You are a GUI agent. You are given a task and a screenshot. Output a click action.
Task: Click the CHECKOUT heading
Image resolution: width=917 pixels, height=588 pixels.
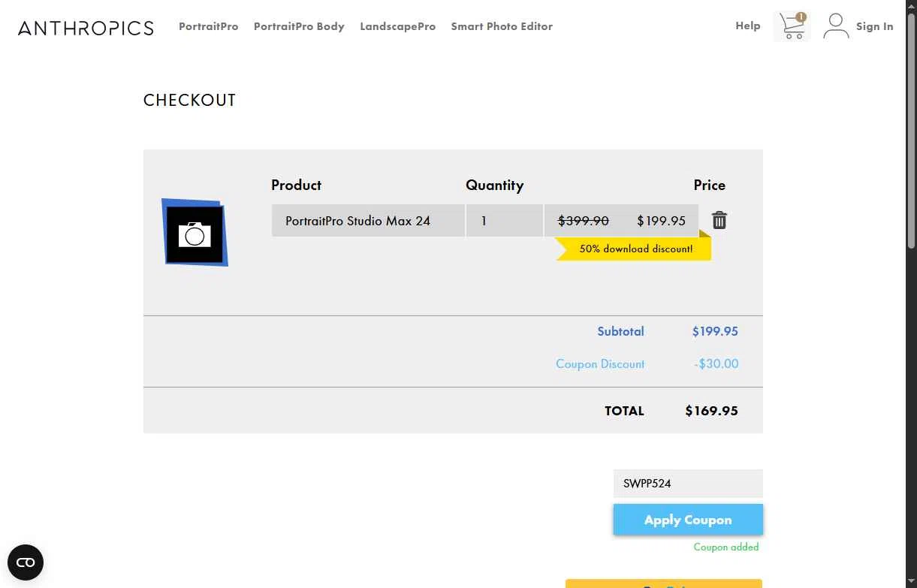pos(189,100)
